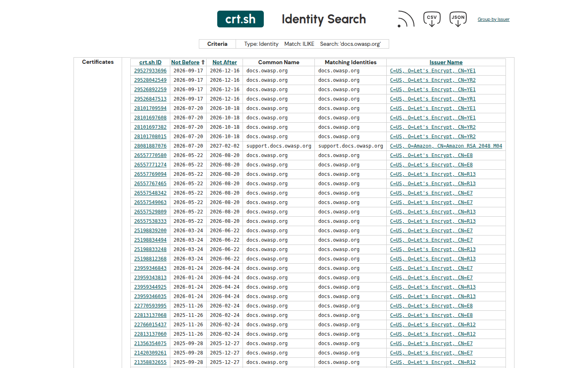Open certificate ID 26557529809
588x368 pixels.
click(x=150, y=212)
